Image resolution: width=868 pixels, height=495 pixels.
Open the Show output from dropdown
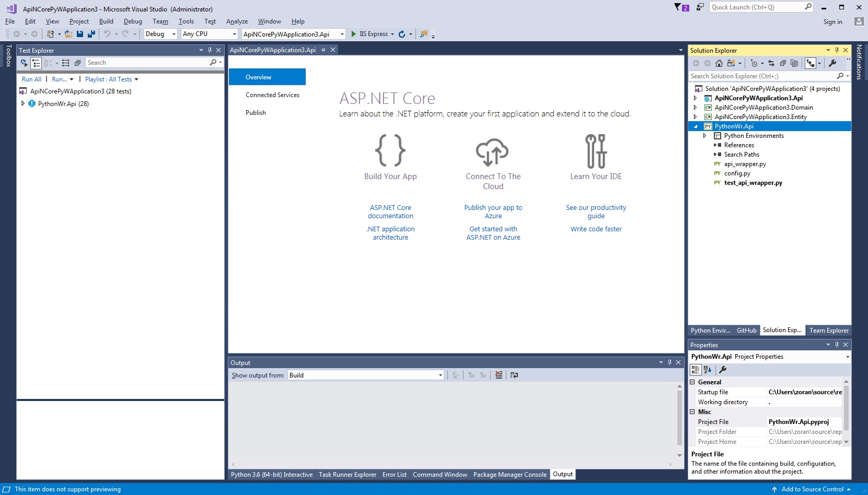point(440,375)
